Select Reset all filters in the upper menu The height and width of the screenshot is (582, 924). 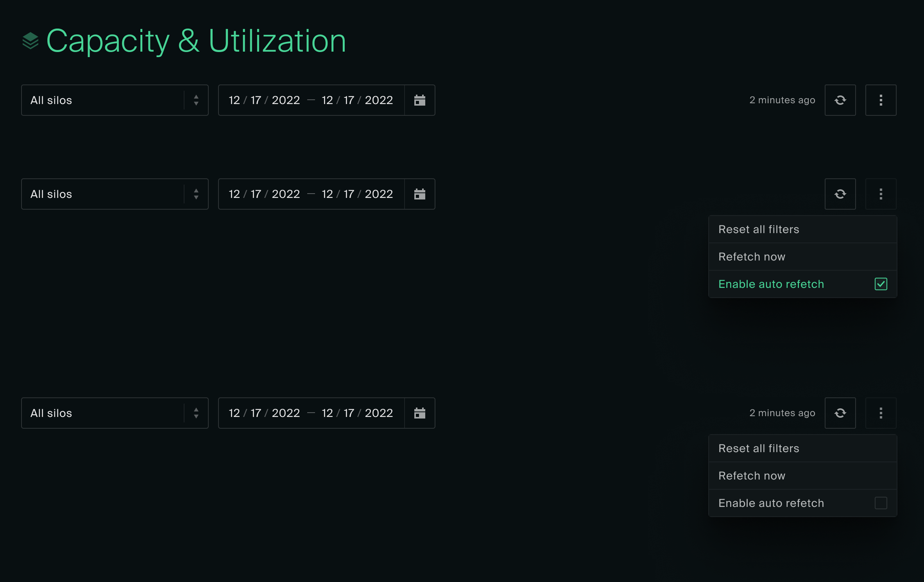coord(759,229)
